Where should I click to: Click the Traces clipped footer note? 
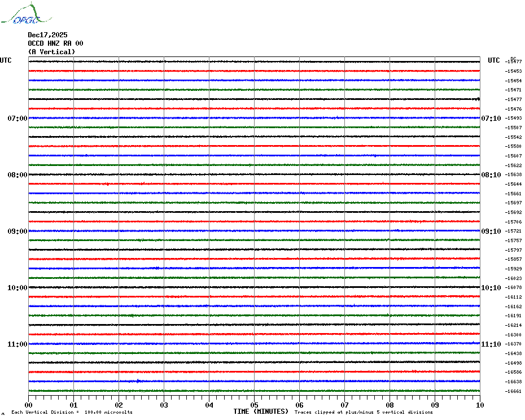364,412
